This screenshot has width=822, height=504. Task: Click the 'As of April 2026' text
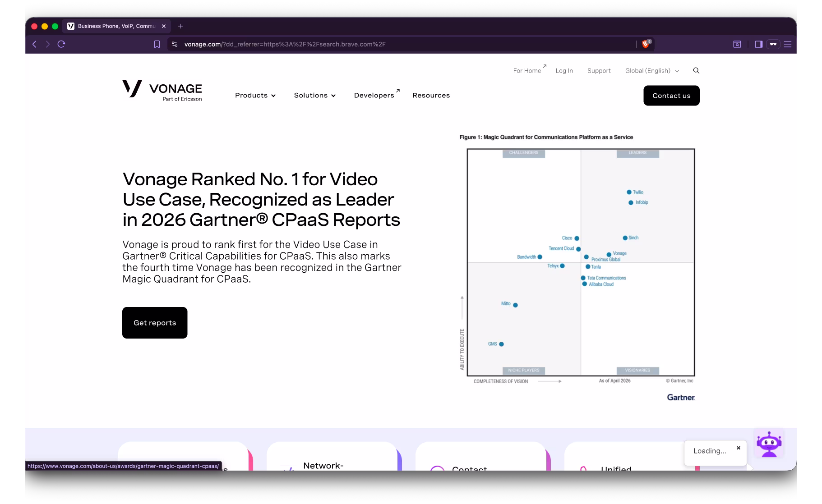click(x=614, y=381)
